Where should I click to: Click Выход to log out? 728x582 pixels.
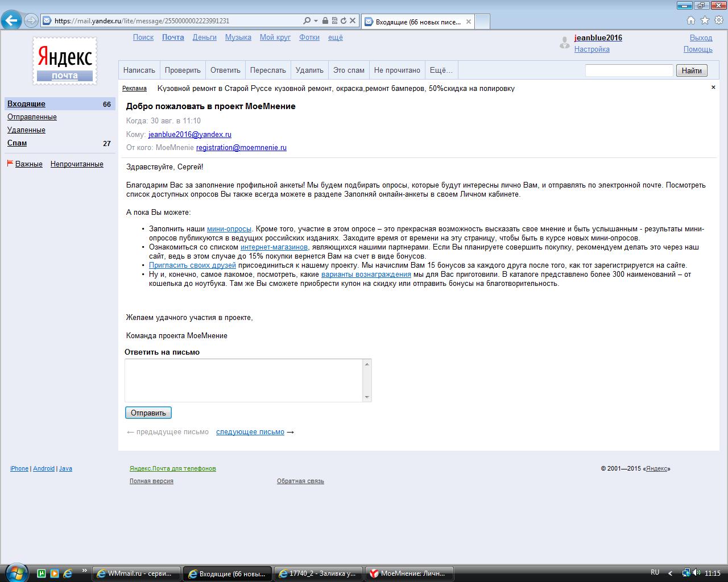(701, 38)
